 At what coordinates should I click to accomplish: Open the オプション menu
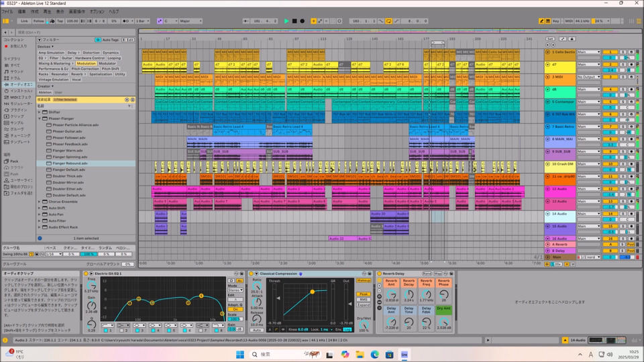click(x=97, y=11)
